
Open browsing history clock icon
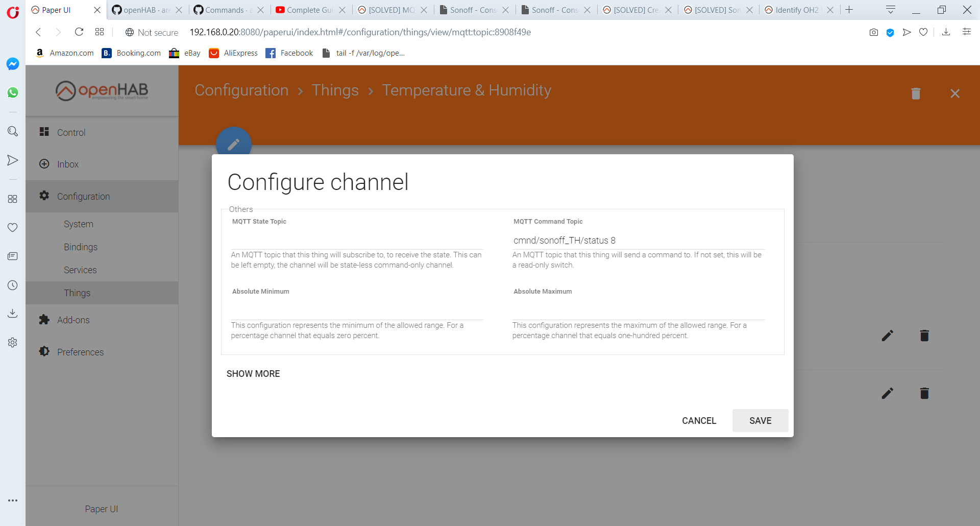click(x=13, y=285)
